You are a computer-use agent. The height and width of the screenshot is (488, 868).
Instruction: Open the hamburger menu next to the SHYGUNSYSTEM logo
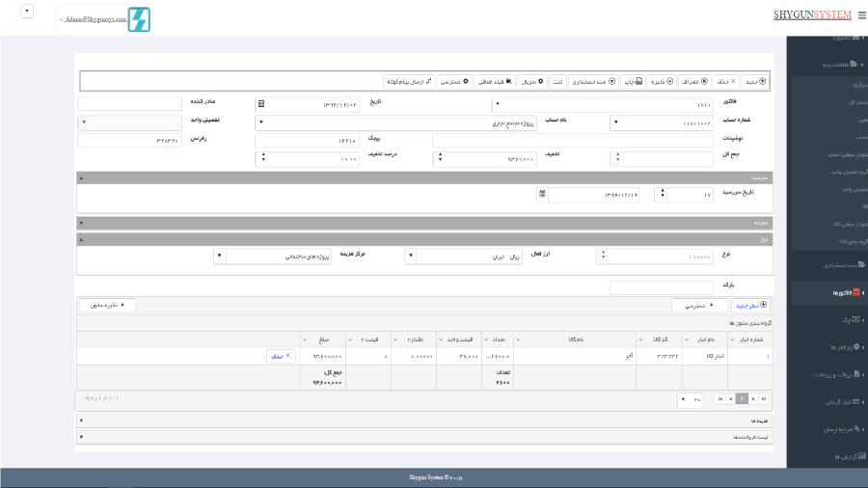861,15
